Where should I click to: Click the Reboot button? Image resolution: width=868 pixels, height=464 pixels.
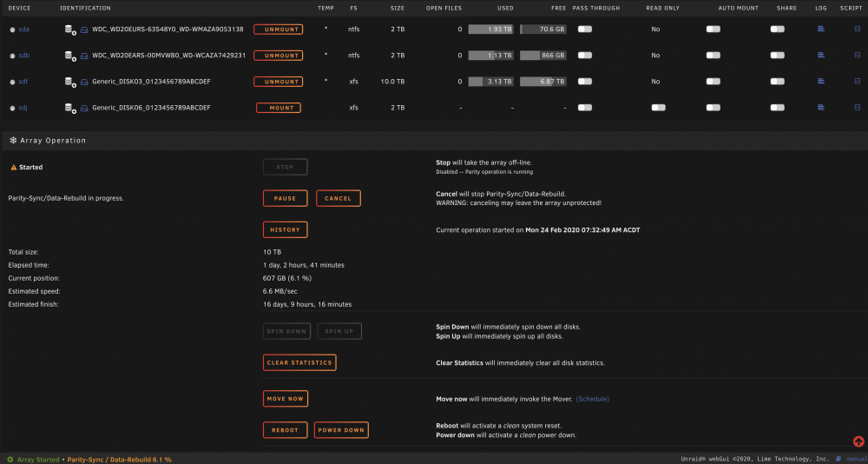point(285,429)
